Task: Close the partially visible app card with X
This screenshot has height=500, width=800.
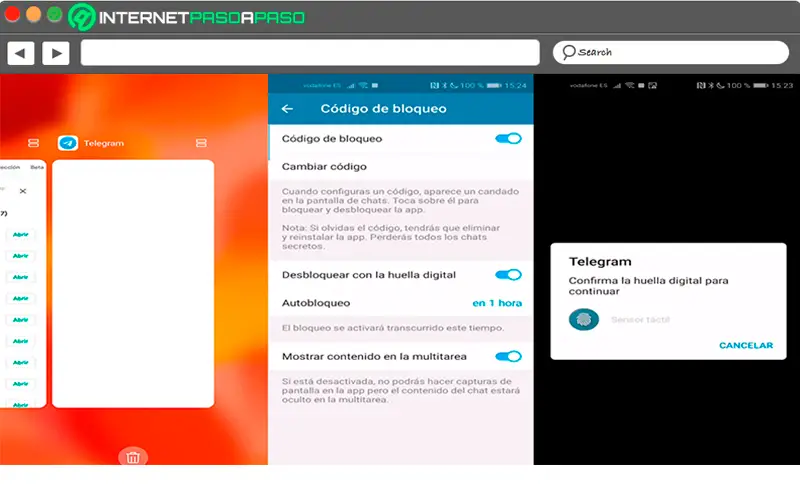Action: tap(23, 191)
